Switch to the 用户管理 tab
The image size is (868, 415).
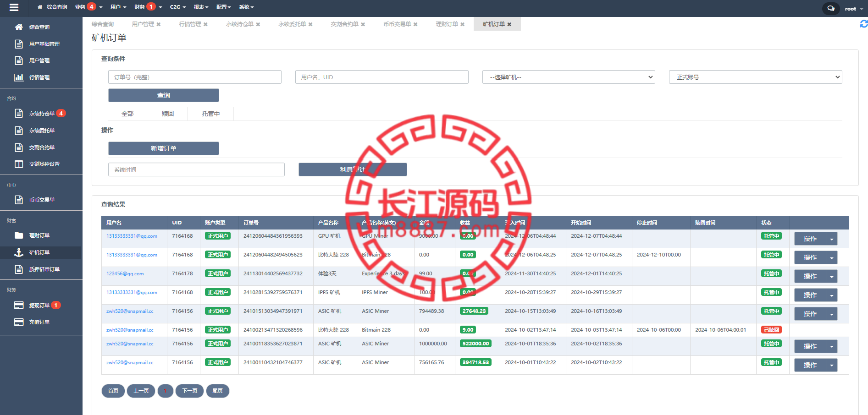point(143,24)
